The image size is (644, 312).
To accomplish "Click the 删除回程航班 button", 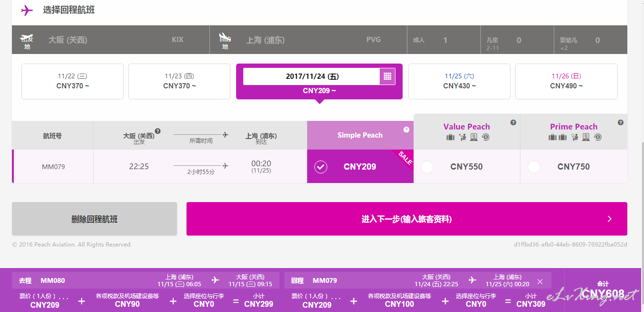I will [x=94, y=219].
